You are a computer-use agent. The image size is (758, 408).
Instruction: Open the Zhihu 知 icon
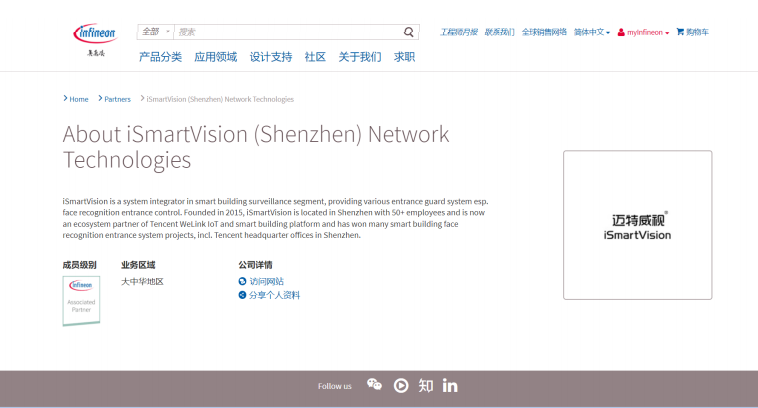pos(426,385)
